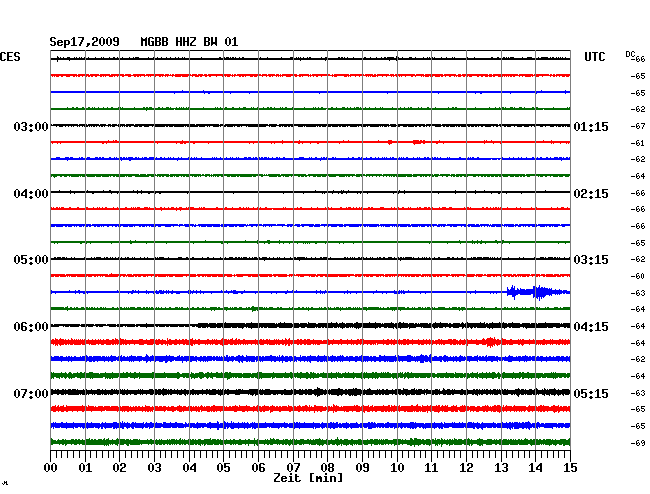The width and height of the screenshot is (650, 494).
Task: Pick the 13 minute tick on x-axis
Action: [501, 468]
